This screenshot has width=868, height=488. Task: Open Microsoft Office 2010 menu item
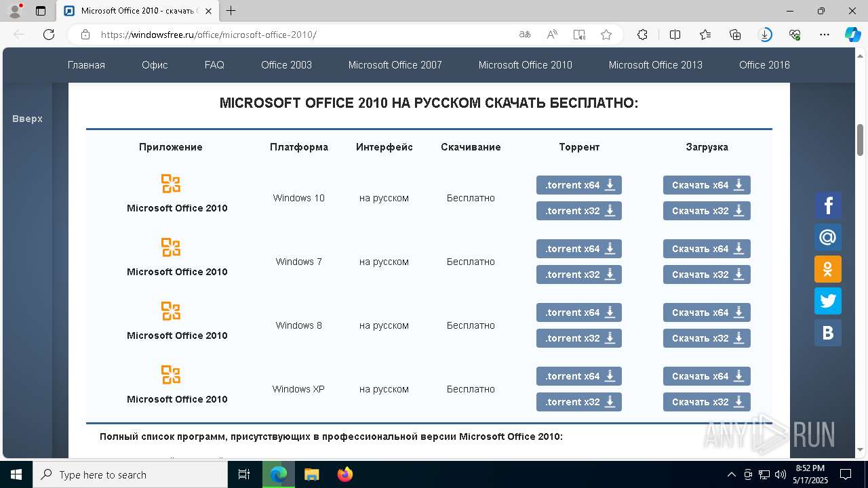pyautogui.click(x=526, y=65)
